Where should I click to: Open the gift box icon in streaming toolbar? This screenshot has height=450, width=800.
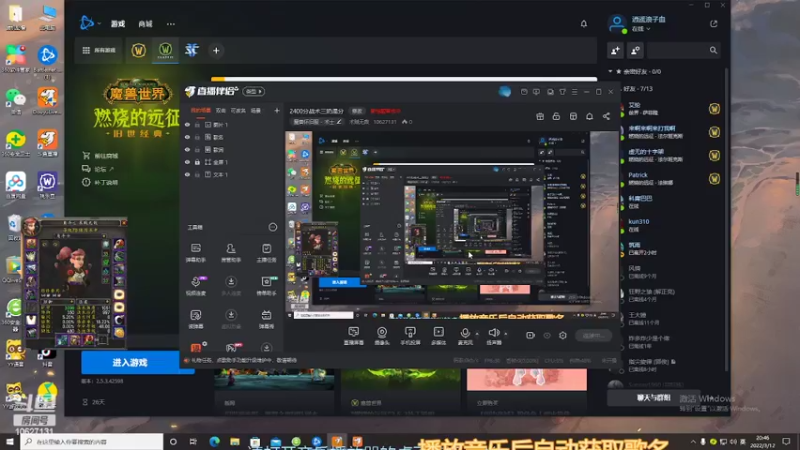point(540,116)
